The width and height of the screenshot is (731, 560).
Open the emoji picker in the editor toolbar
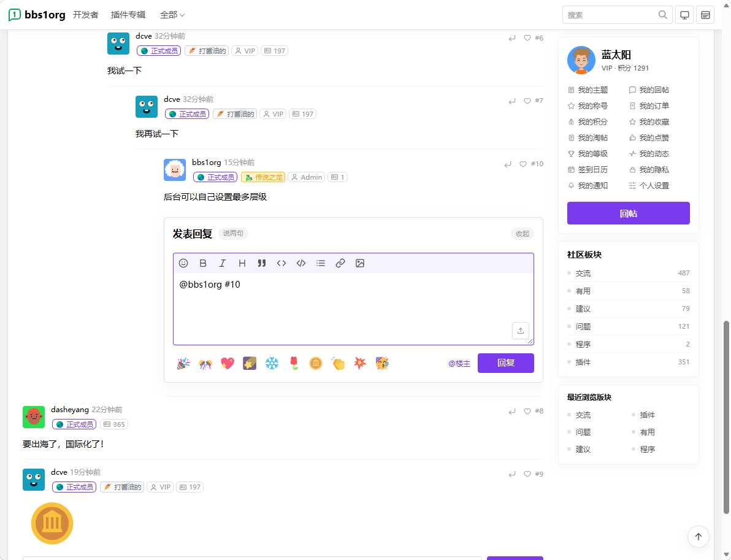183,264
